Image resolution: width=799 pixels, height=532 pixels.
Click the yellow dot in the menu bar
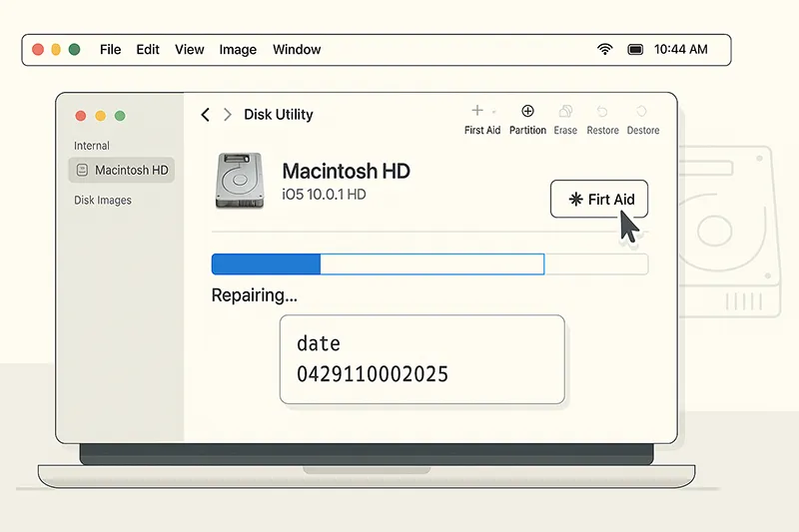coord(56,49)
